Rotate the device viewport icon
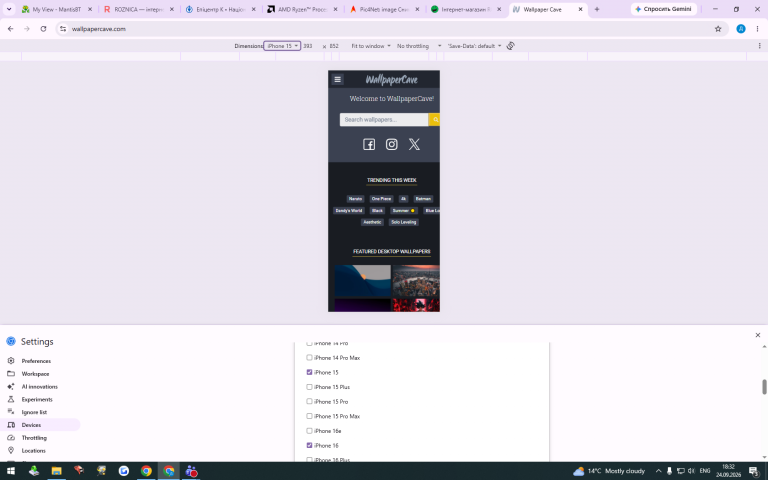The height and width of the screenshot is (480, 768). 510,46
